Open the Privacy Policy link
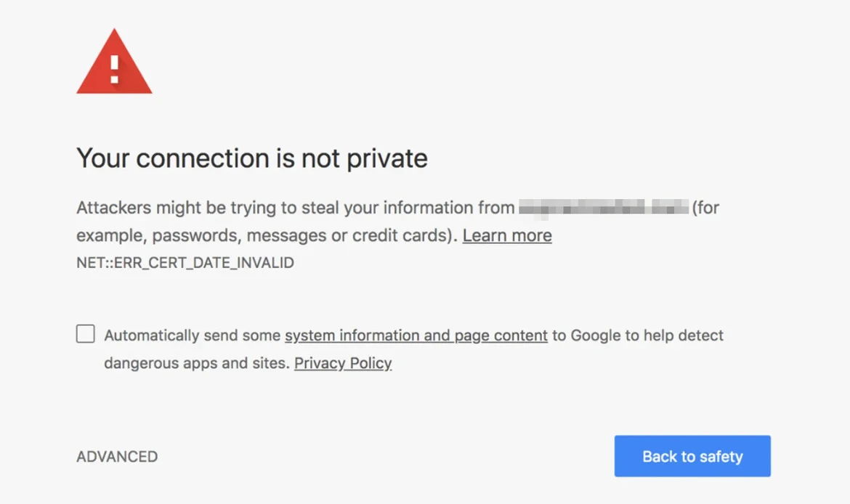Image resolution: width=850 pixels, height=504 pixels. (343, 363)
